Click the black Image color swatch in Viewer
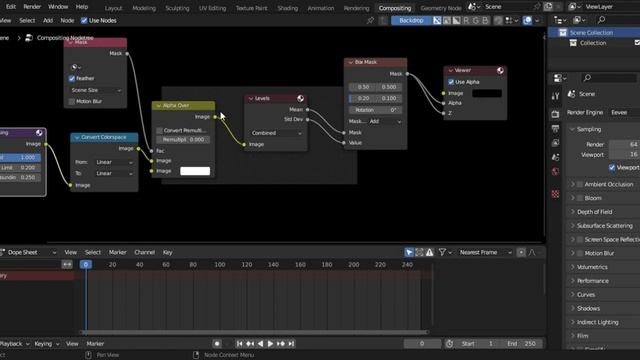Screen dimensions: 640x360 [487, 93]
